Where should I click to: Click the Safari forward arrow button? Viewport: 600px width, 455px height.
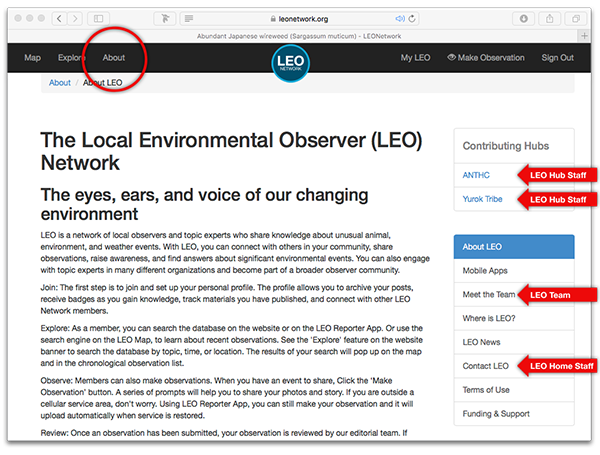click(x=76, y=18)
